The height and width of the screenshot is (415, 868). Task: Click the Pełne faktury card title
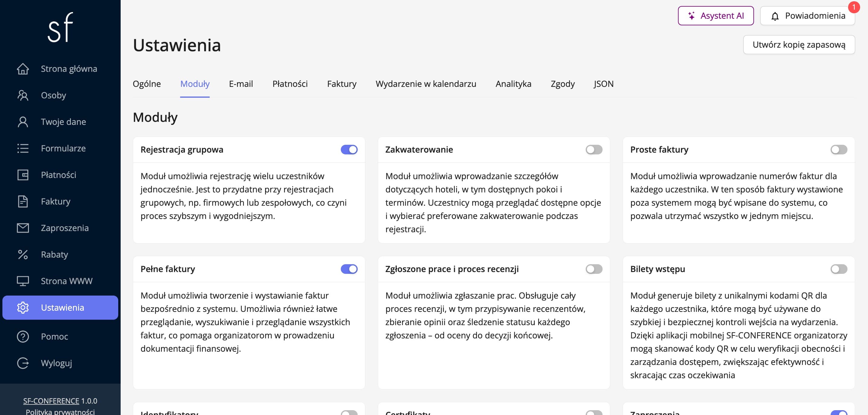pyautogui.click(x=168, y=269)
